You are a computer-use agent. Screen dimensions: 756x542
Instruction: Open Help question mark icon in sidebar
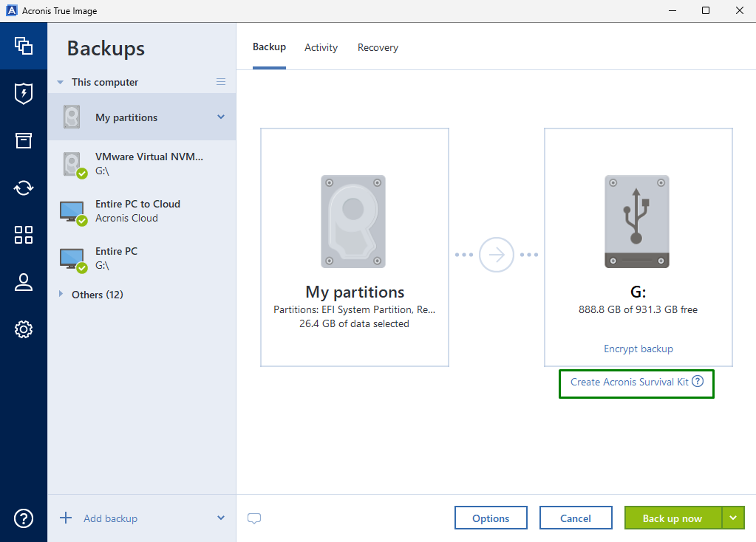pos(24,518)
